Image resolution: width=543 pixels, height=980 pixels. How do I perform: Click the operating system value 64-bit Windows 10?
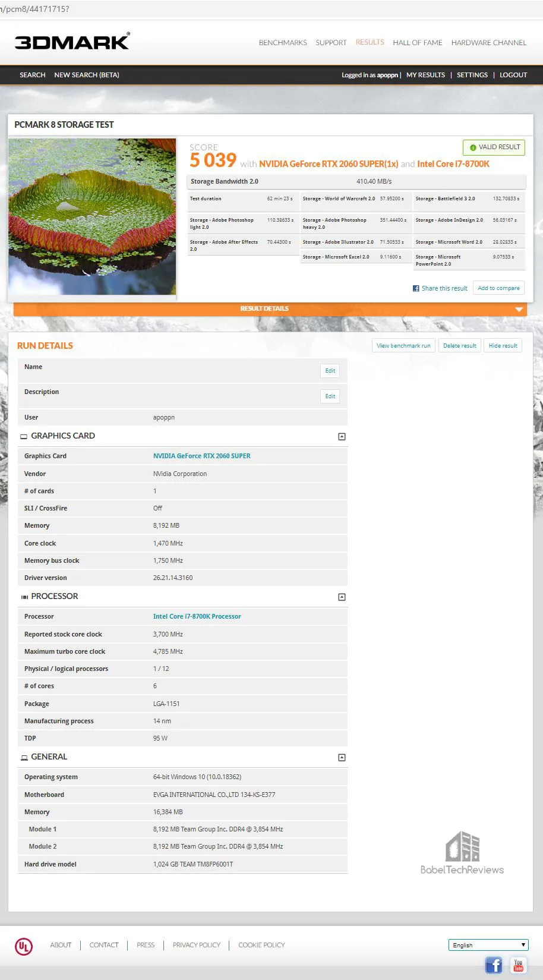coord(197,777)
